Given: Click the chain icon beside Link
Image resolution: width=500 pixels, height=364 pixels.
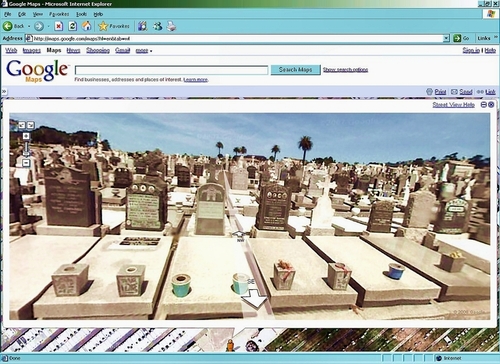Looking at the screenshot, I should click(480, 92).
